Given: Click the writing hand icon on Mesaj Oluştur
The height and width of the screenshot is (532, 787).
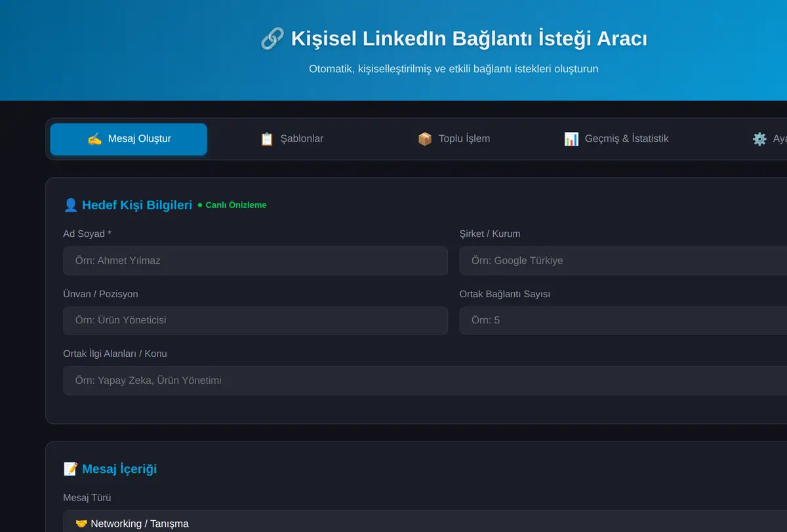Looking at the screenshot, I should (94, 139).
